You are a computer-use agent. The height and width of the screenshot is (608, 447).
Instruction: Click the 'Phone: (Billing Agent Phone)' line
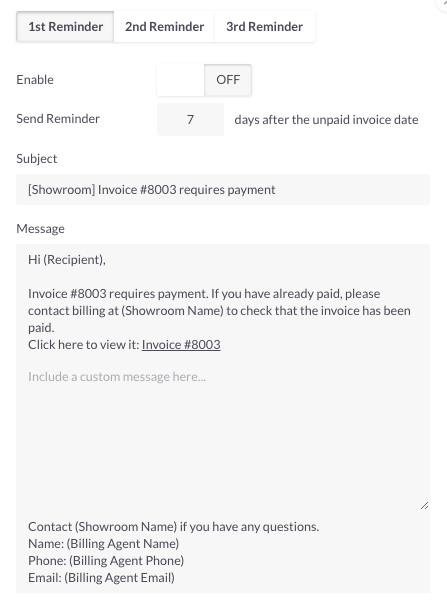tap(106, 561)
